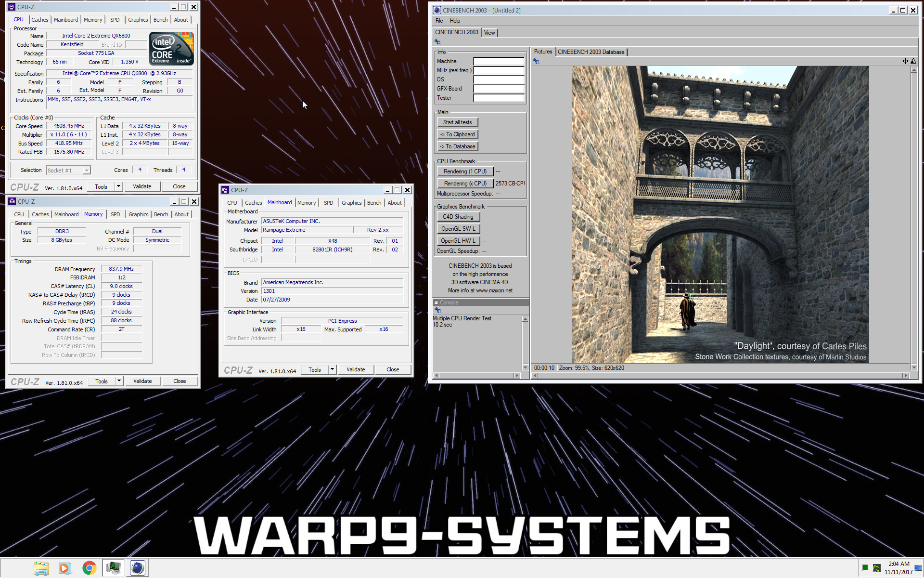
Task: Run the Rendering (x CPU) benchmark
Action: coord(465,184)
